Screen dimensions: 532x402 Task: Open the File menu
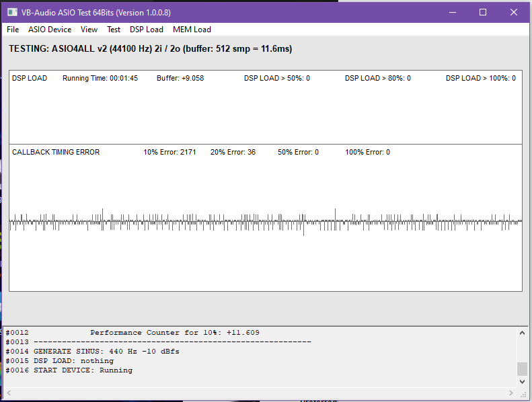[13, 30]
